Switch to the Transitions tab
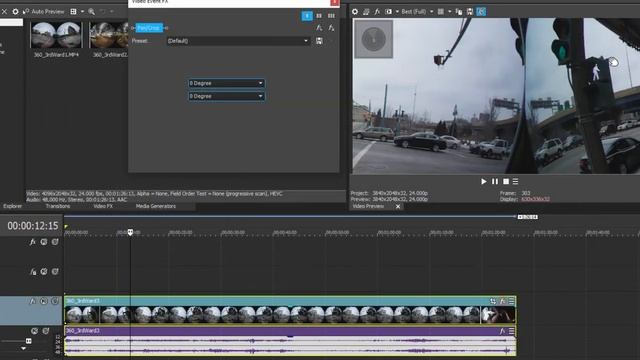This screenshot has width=640, height=360. (x=58, y=206)
